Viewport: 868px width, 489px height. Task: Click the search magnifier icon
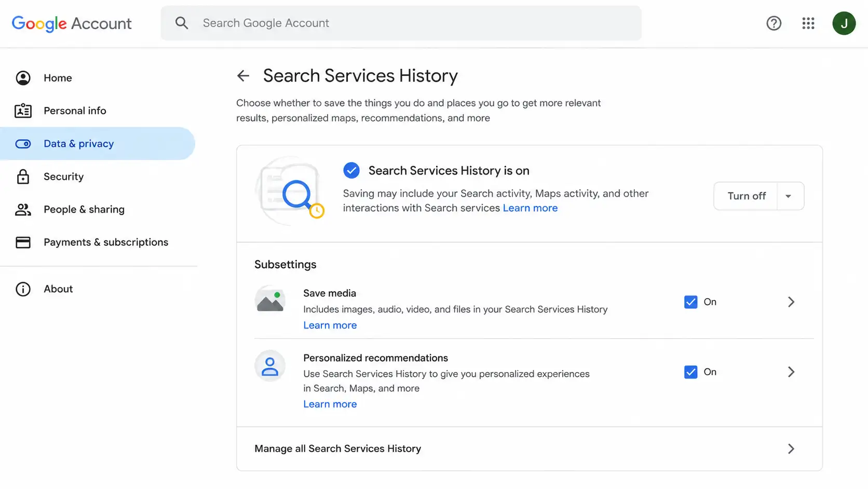[x=181, y=23]
